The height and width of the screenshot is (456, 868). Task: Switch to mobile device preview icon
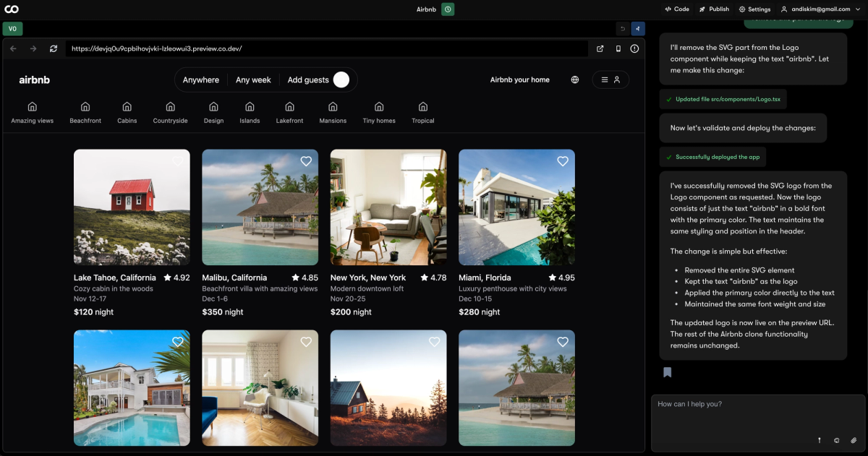coord(618,48)
